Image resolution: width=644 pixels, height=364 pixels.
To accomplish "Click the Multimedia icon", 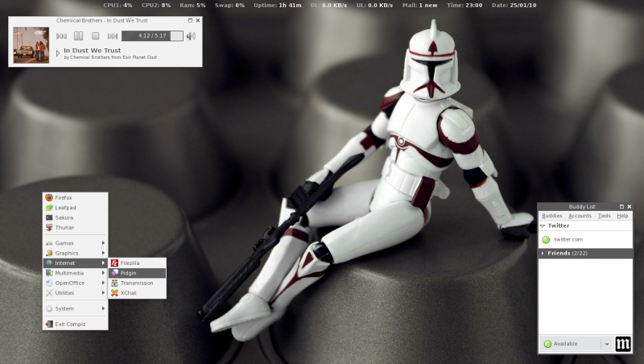I will [x=49, y=272].
